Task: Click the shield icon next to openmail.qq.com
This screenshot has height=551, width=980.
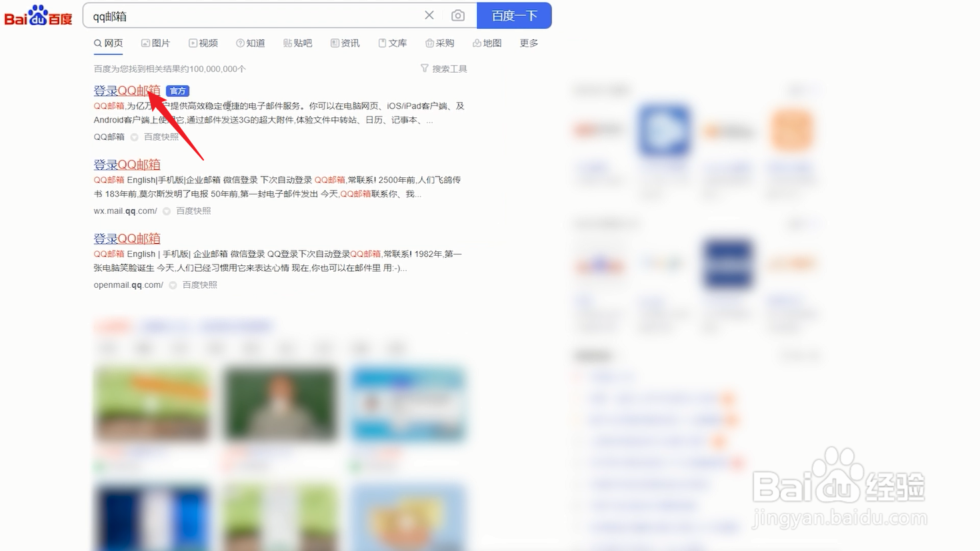Action: (x=173, y=285)
